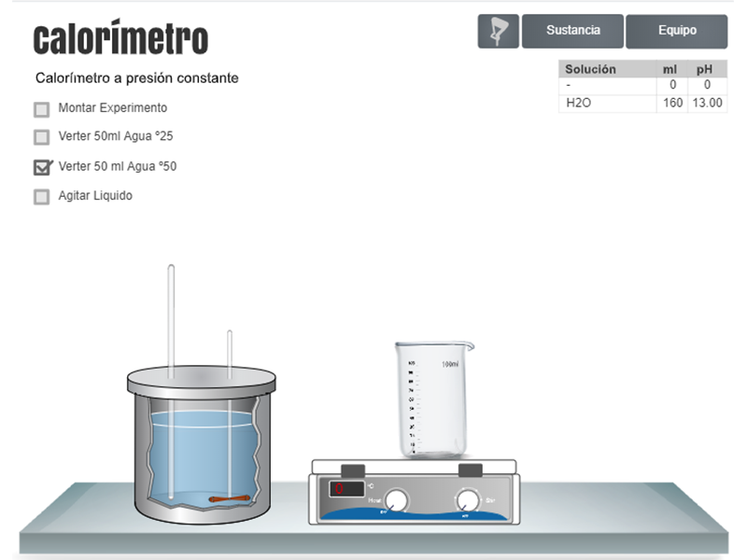Click the Stir knob on hotplate

[467, 500]
